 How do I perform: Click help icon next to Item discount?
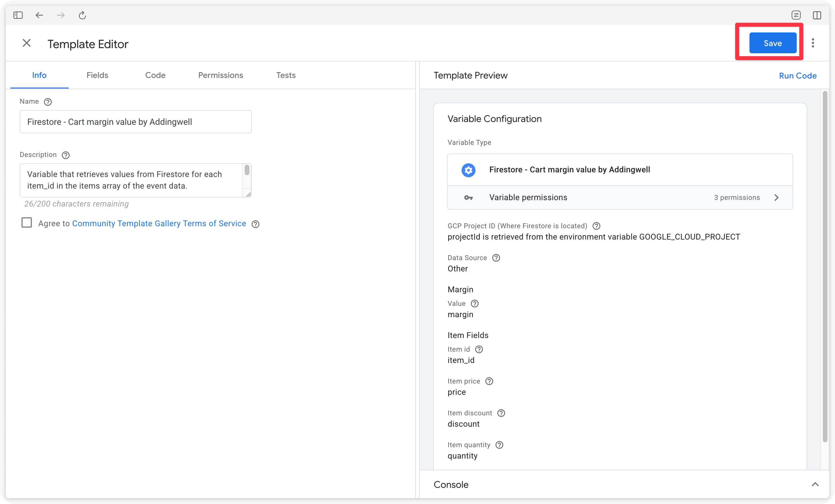[501, 413]
